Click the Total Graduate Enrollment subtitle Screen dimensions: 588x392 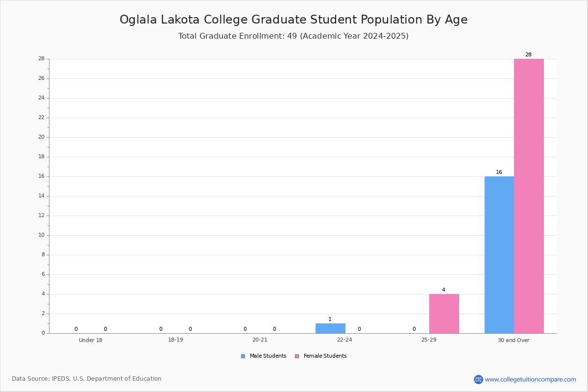(294, 36)
